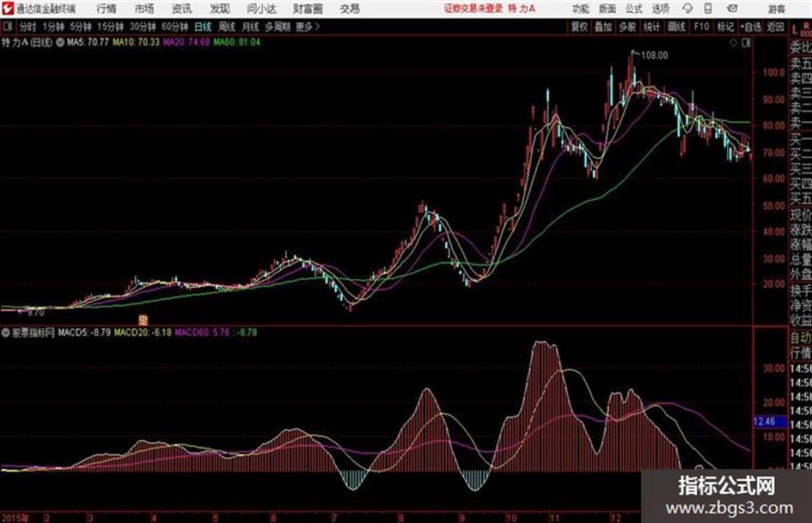
Task: Switch to the 分时 period tab
Action: [28, 27]
